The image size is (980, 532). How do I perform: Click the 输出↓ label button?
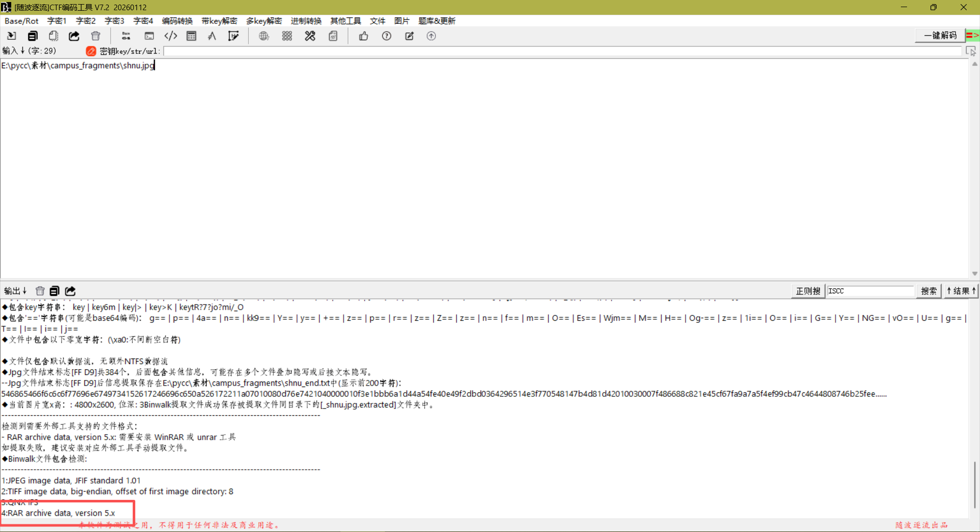[15, 291]
